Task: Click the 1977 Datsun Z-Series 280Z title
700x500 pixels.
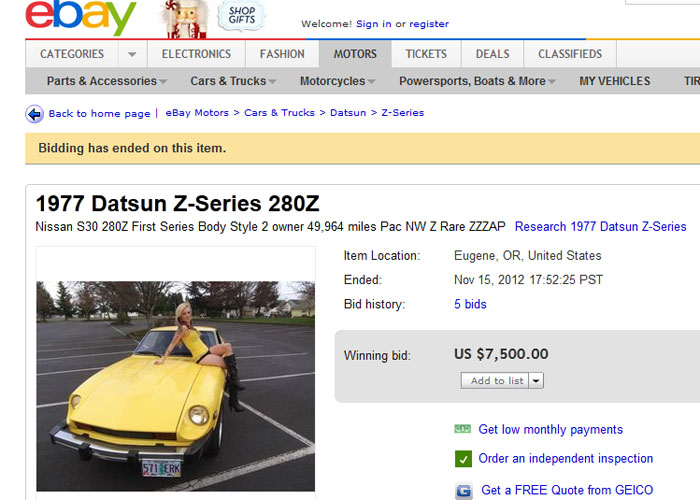Action: coord(178,204)
